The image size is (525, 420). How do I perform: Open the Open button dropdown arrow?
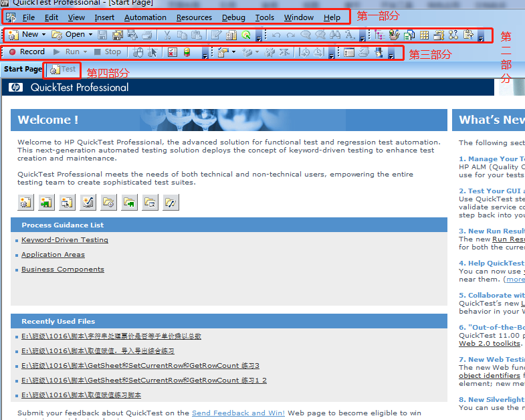90,35
